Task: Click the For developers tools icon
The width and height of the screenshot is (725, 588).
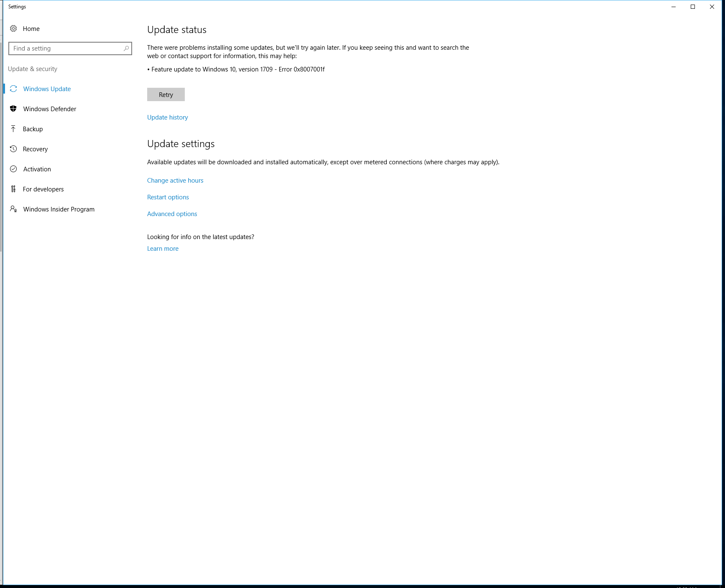Action: [13, 189]
